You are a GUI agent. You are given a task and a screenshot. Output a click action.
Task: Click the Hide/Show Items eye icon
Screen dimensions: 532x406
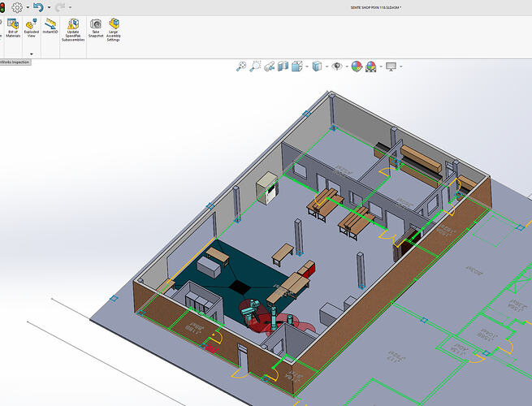click(x=337, y=66)
